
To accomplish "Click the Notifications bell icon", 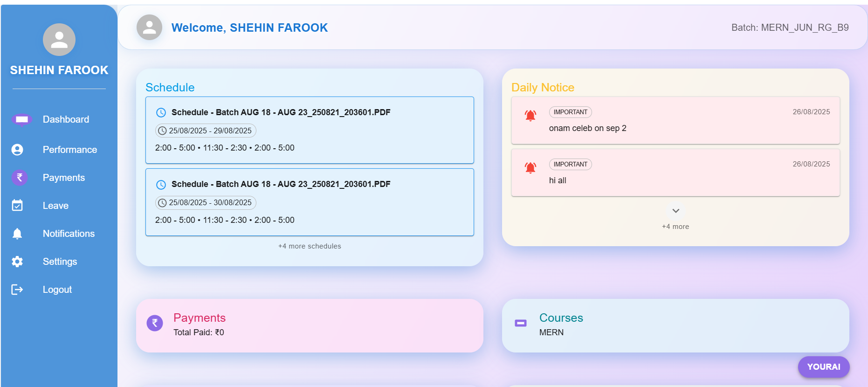I will click(x=17, y=234).
